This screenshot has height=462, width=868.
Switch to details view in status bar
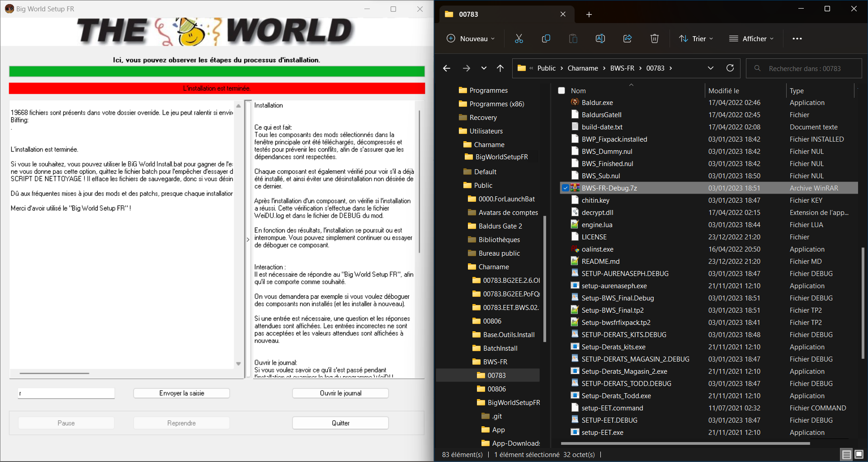click(846, 454)
